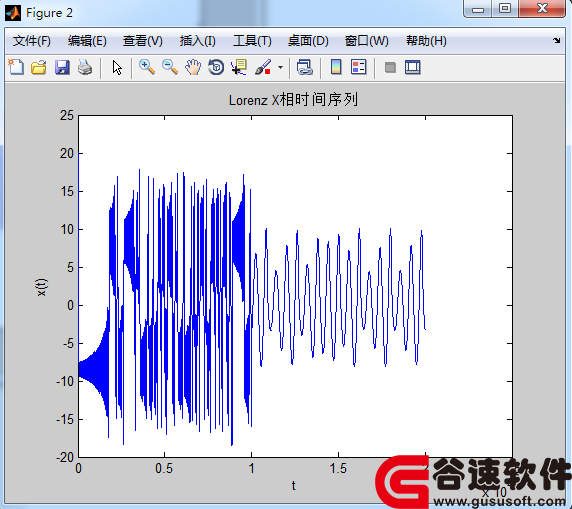Image resolution: width=572 pixels, height=509 pixels.
Task: Insert a colorbar using the toolbar icon
Action: [336, 68]
